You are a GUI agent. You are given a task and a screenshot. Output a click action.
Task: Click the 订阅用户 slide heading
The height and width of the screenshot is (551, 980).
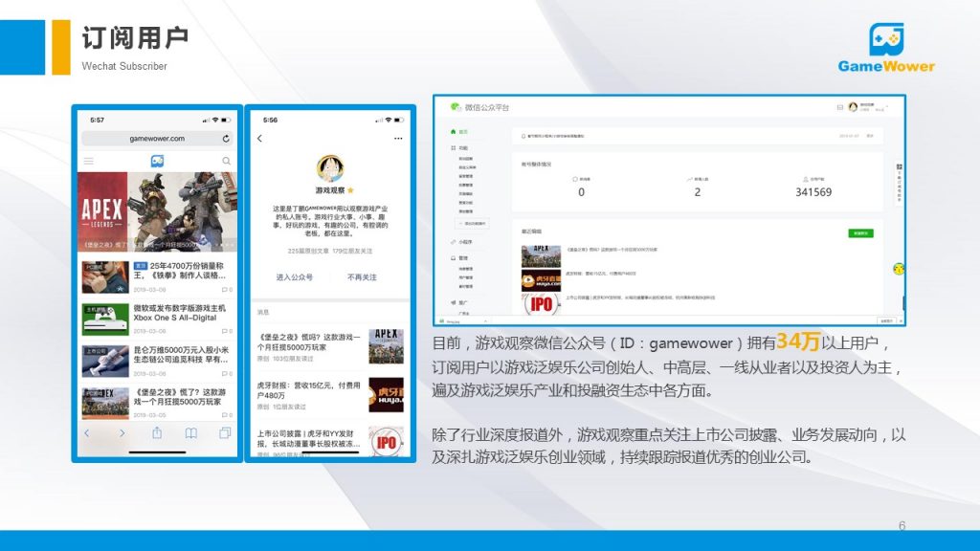pos(135,37)
